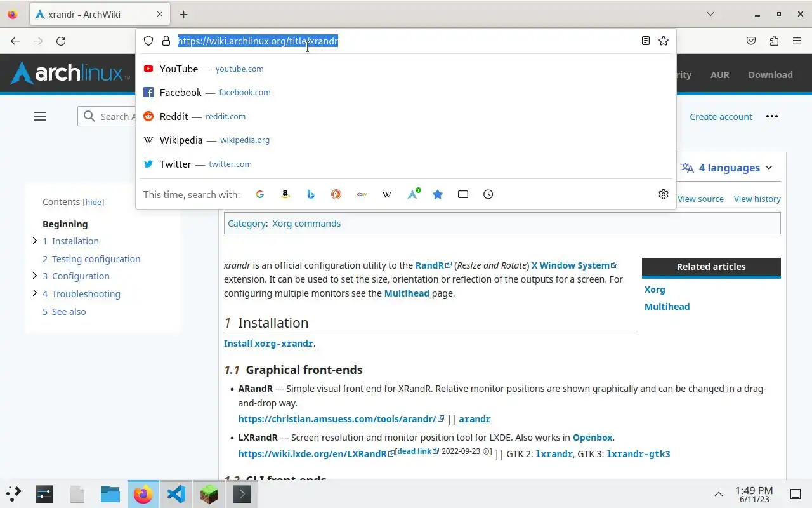Expand the Installation contents section

(x=35, y=241)
